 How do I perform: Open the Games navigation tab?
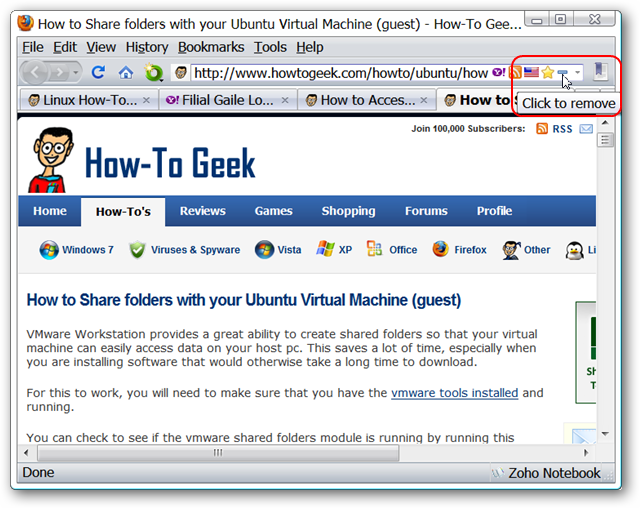click(x=273, y=211)
